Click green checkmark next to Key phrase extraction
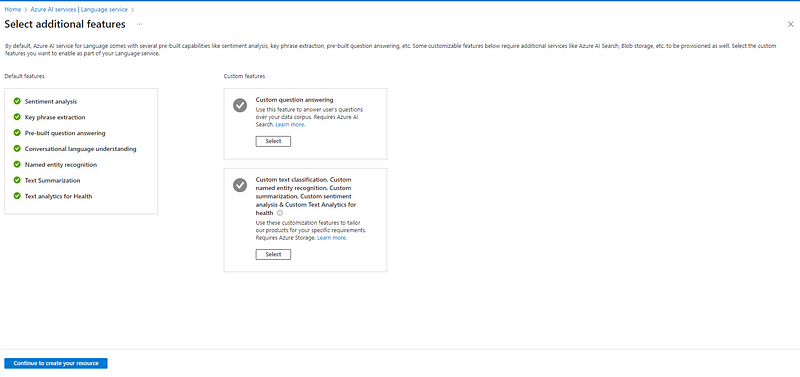The height and width of the screenshot is (377, 800). (x=17, y=117)
